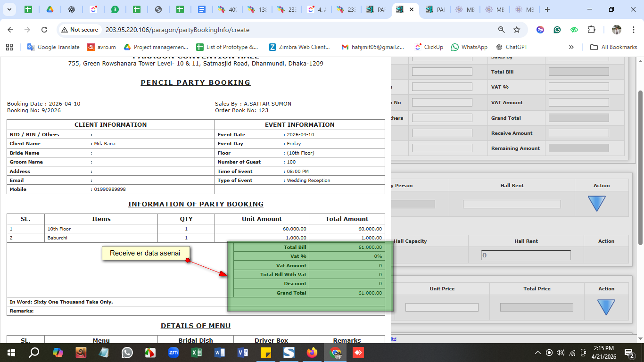Open the Grammarly extension icon
The height and width of the screenshot is (362, 644).
[557, 30]
